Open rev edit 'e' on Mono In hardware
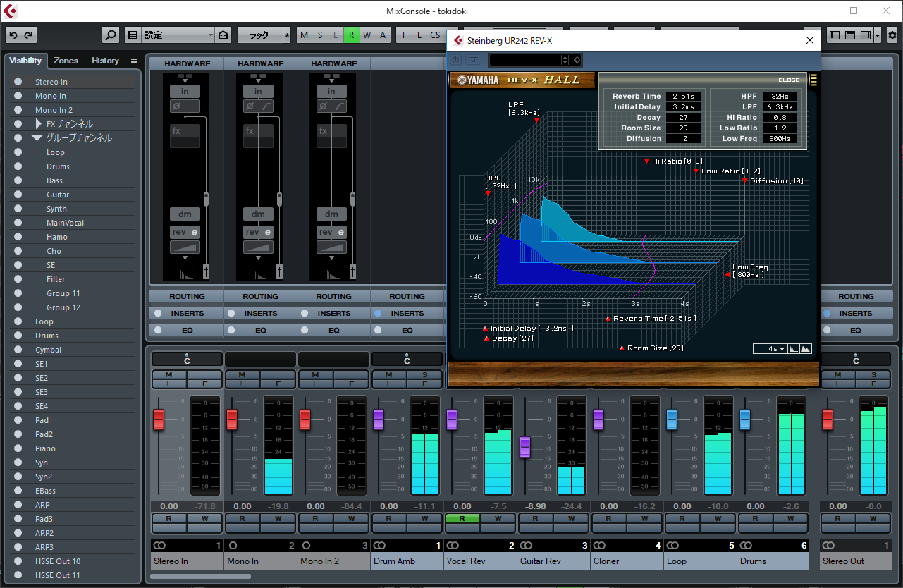 point(268,232)
